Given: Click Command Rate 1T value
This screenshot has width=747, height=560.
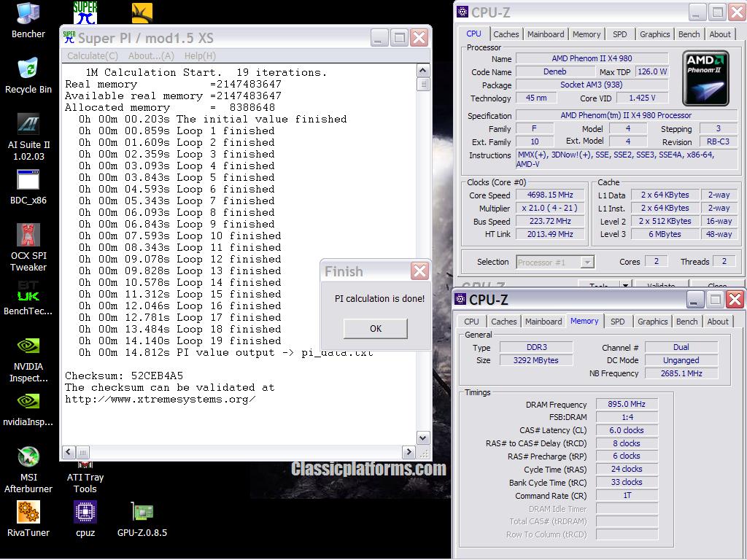Looking at the screenshot, I should coord(627,495).
